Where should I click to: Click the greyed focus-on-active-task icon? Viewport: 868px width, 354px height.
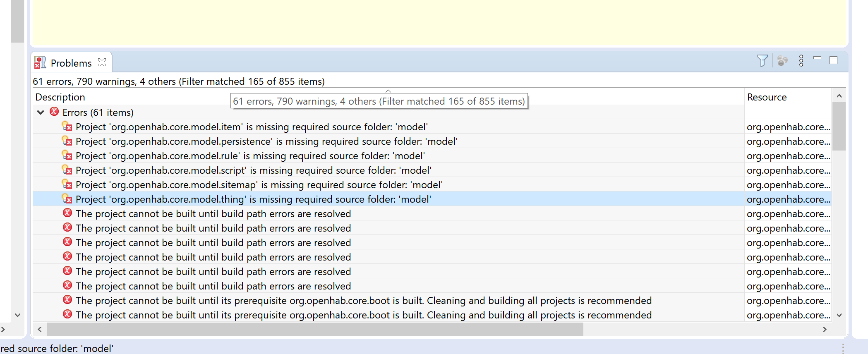coord(782,61)
